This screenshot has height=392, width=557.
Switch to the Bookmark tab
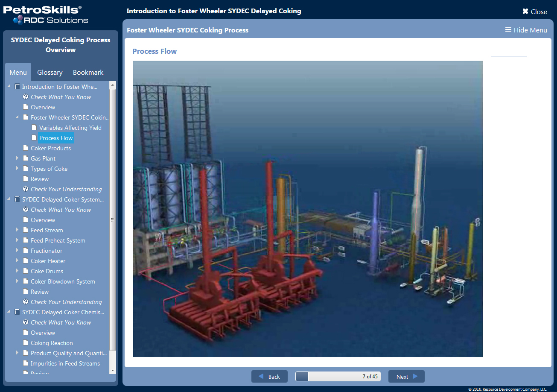click(88, 72)
